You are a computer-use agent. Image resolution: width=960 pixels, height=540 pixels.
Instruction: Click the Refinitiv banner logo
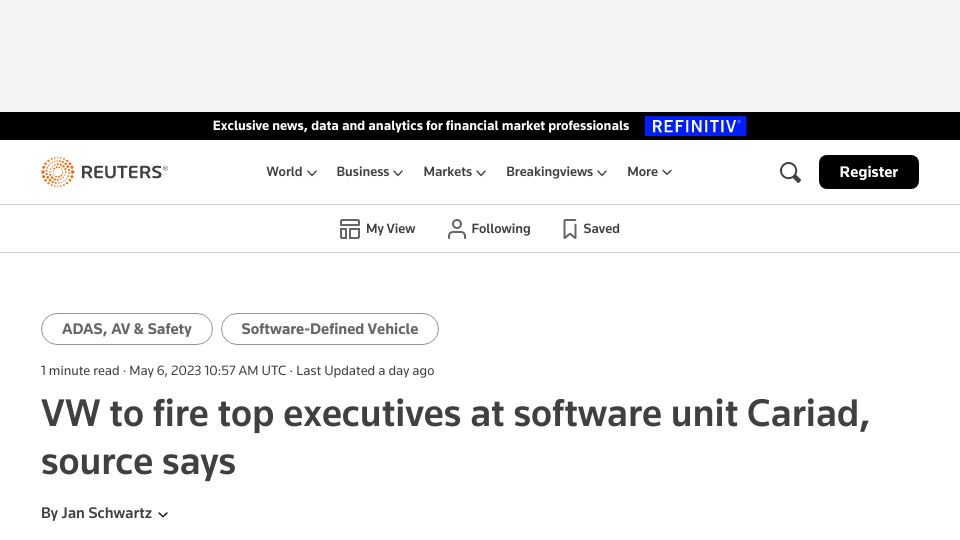tap(695, 126)
